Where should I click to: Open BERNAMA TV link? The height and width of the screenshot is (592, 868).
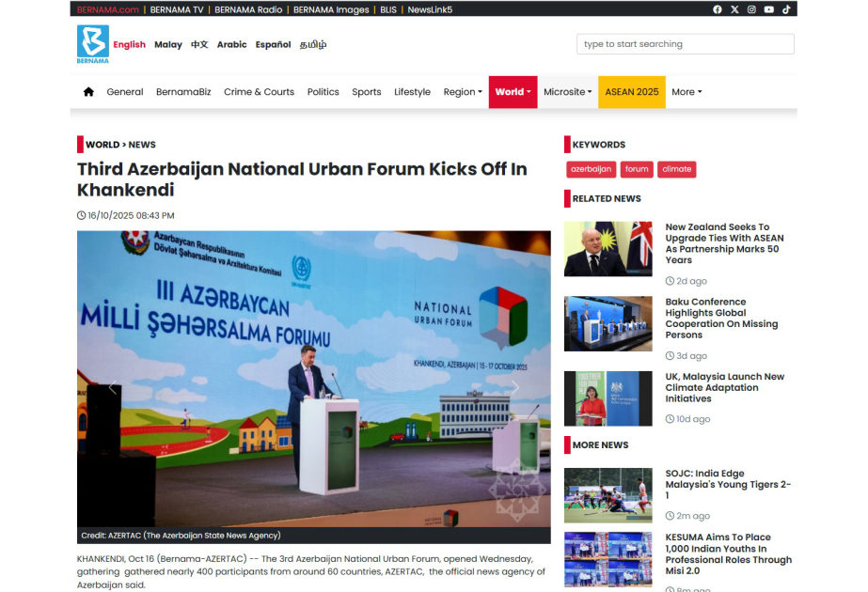[177, 9]
